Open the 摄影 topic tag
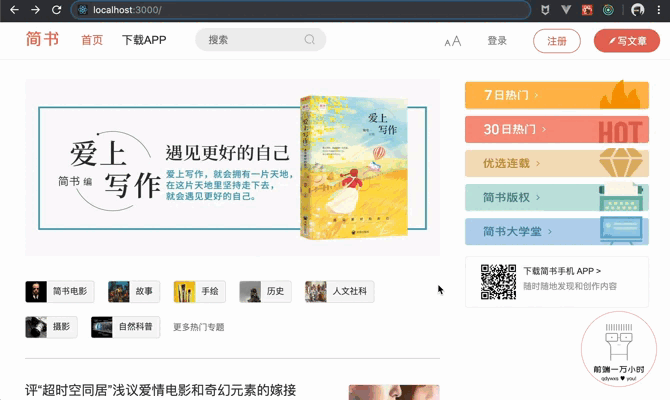This screenshot has height=400, width=670. (x=51, y=327)
